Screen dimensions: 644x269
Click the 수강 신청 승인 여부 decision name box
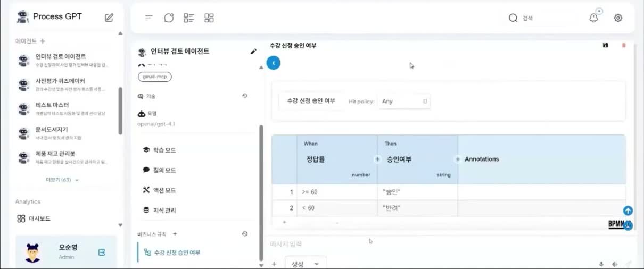pos(311,100)
